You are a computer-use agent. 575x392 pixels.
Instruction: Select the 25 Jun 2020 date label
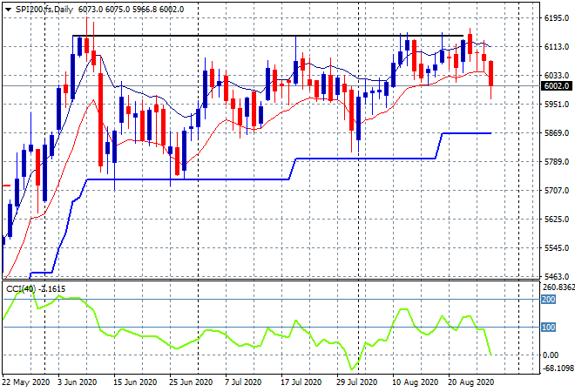[x=191, y=382]
